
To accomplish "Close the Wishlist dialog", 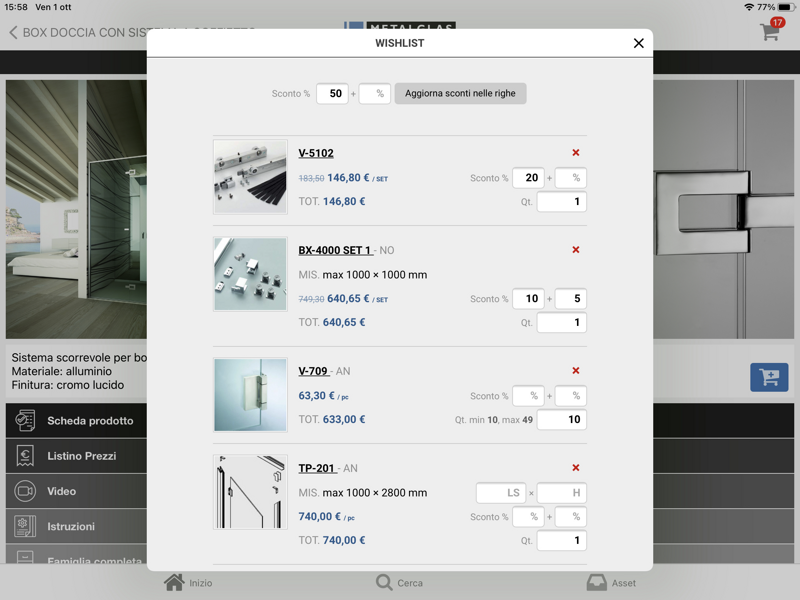I will [x=638, y=43].
